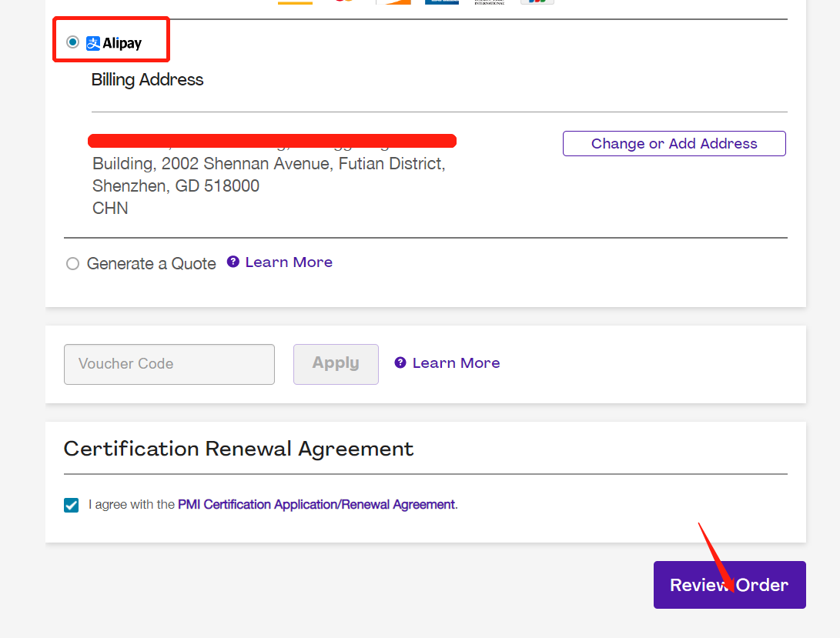840x638 pixels.
Task: Click the address line 'Shenzhen, GD 518000'
Action: pos(176,186)
